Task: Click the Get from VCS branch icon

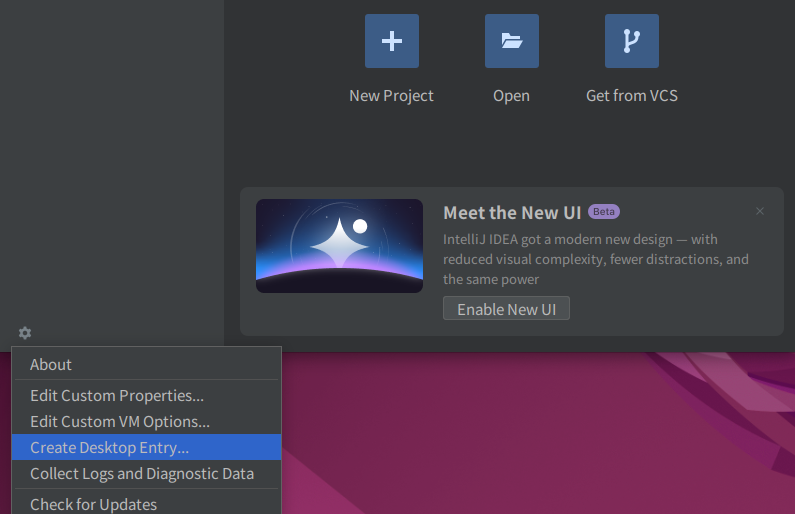Action: [632, 41]
